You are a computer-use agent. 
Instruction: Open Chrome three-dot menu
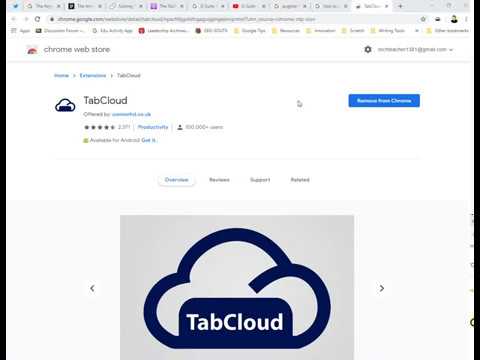(466, 19)
